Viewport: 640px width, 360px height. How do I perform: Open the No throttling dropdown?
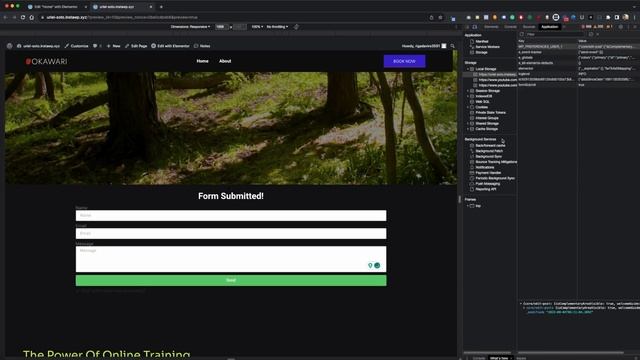[277, 27]
